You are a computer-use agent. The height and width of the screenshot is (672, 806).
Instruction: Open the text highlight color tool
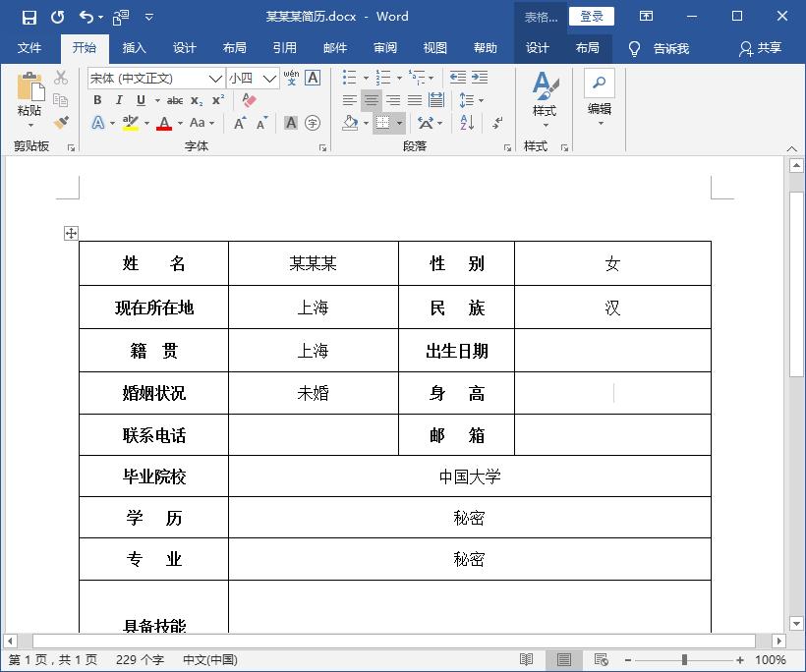(130, 121)
